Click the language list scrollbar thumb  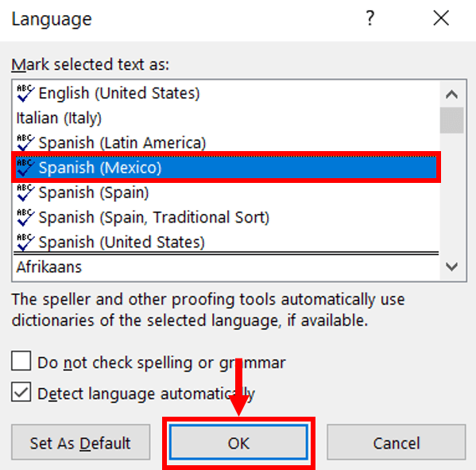[x=451, y=120]
